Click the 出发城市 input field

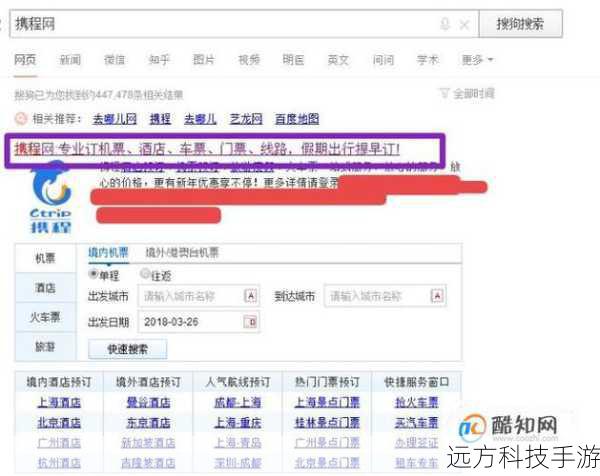199,296
